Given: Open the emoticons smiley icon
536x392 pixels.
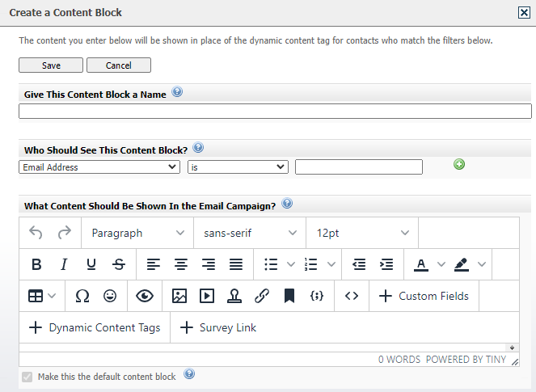Looking at the screenshot, I should point(110,296).
